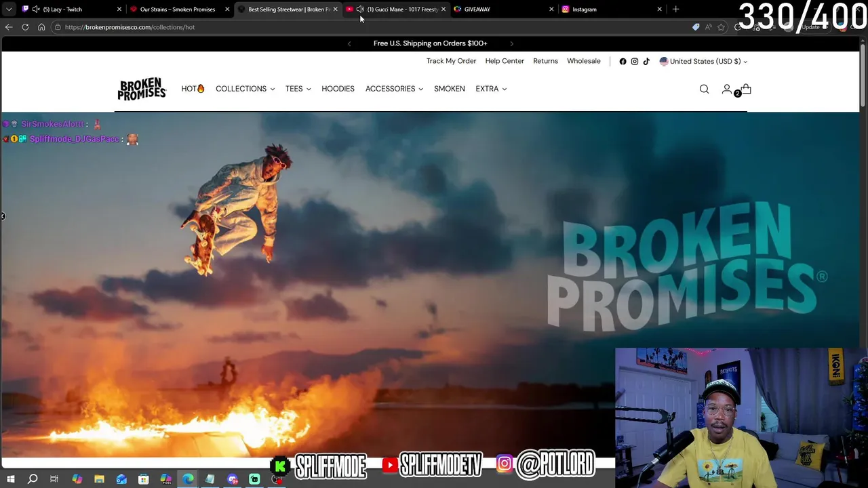The height and width of the screenshot is (488, 868).
Task: Reload the page with refresh icon
Action: pyautogui.click(x=25, y=27)
